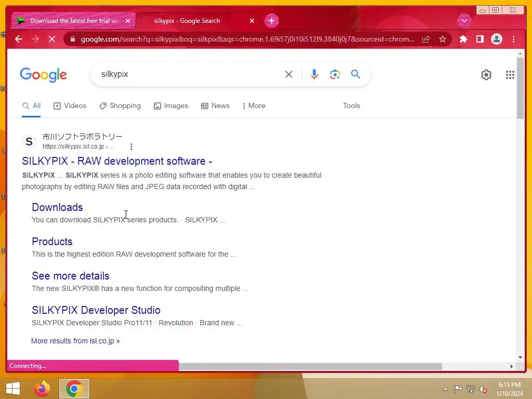Open the muted volume tray icon
The image size is (532, 399).
483,389
